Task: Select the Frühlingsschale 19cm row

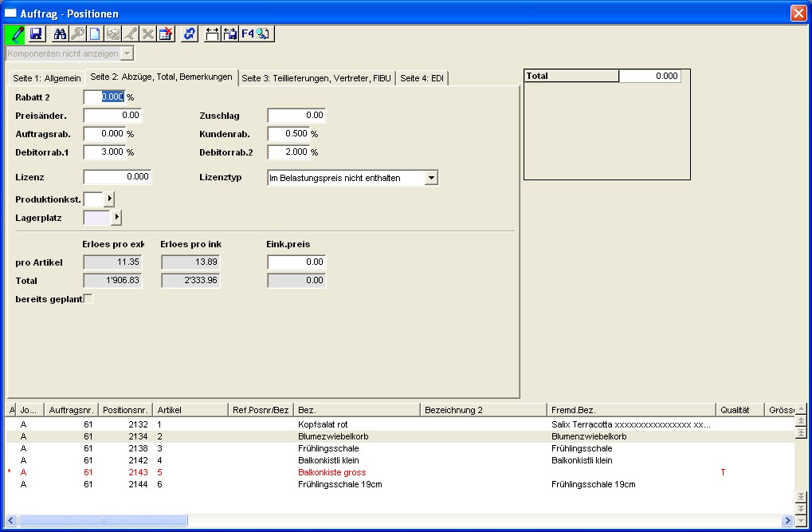Action: [x=400, y=484]
